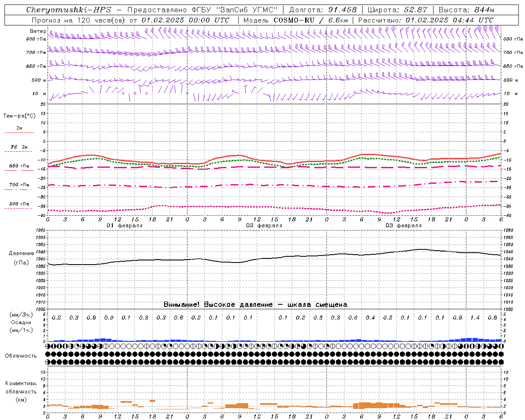Click the 2м temperature legend entry
The height and width of the screenshot is (420, 525).
19,128
